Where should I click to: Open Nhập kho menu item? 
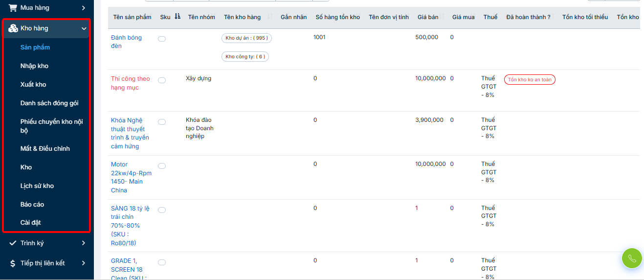(x=34, y=66)
